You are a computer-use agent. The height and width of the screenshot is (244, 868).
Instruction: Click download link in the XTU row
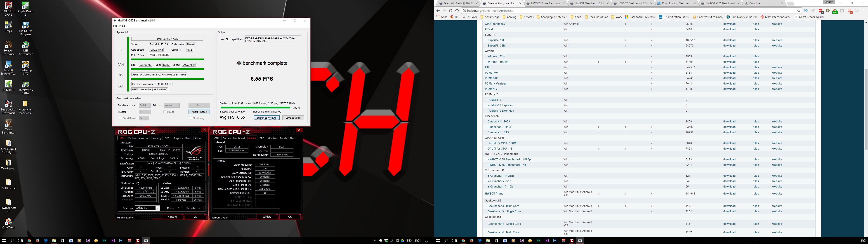coord(729,67)
